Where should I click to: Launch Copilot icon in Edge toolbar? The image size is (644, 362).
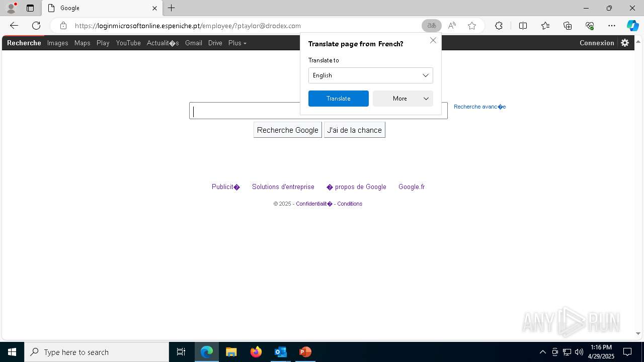click(x=632, y=26)
